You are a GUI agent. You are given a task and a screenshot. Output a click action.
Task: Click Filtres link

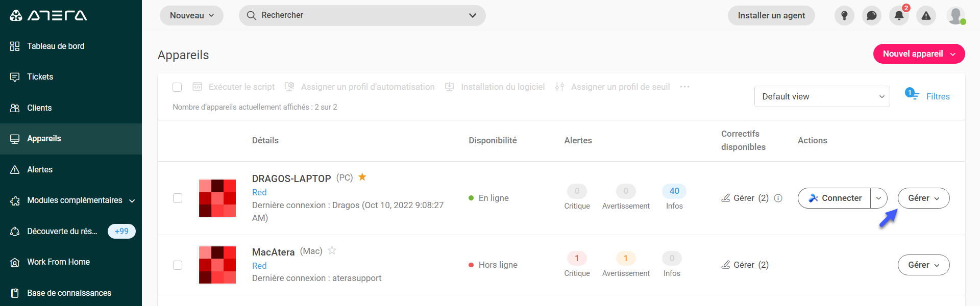(938, 96)
